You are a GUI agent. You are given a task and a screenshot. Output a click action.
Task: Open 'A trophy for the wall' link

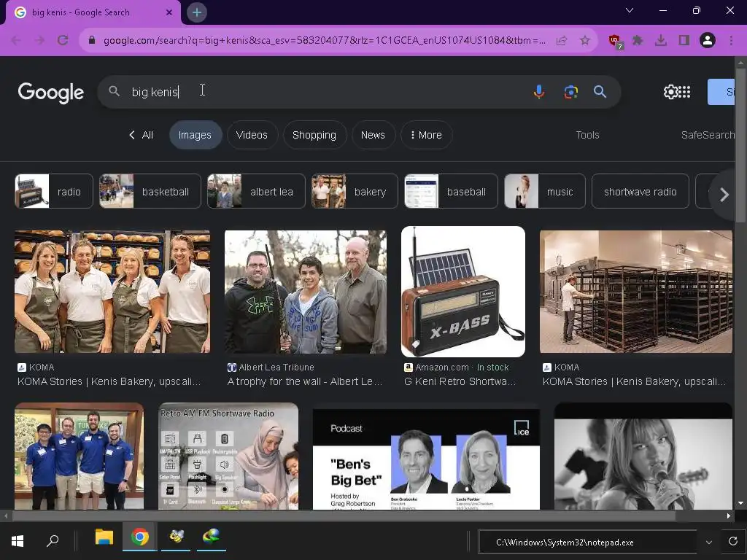pyautogui.click(x=304, y=381)
